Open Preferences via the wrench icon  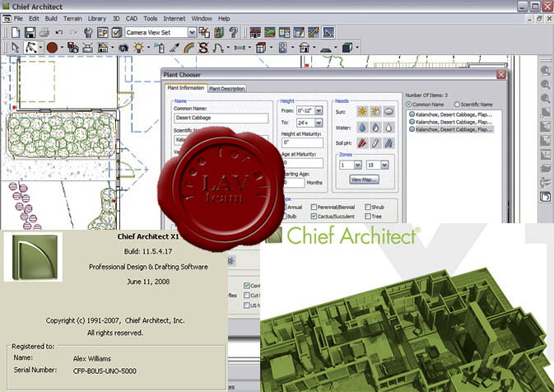pyautogui.click(x=88, y=32)
